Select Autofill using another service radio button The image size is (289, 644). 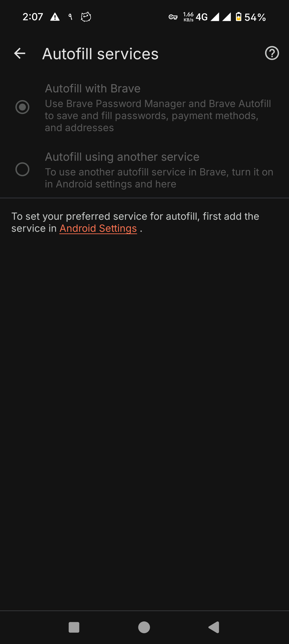[x=22, y=169]
